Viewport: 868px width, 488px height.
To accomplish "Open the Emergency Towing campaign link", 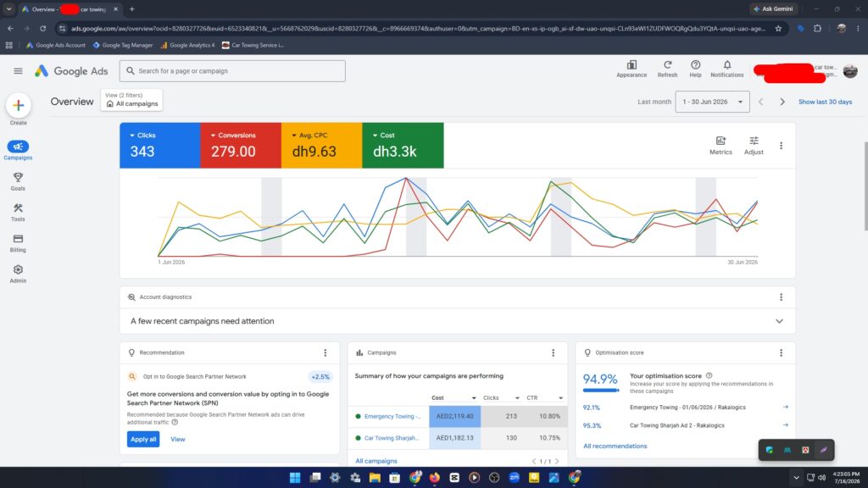I will pos(392,416).
